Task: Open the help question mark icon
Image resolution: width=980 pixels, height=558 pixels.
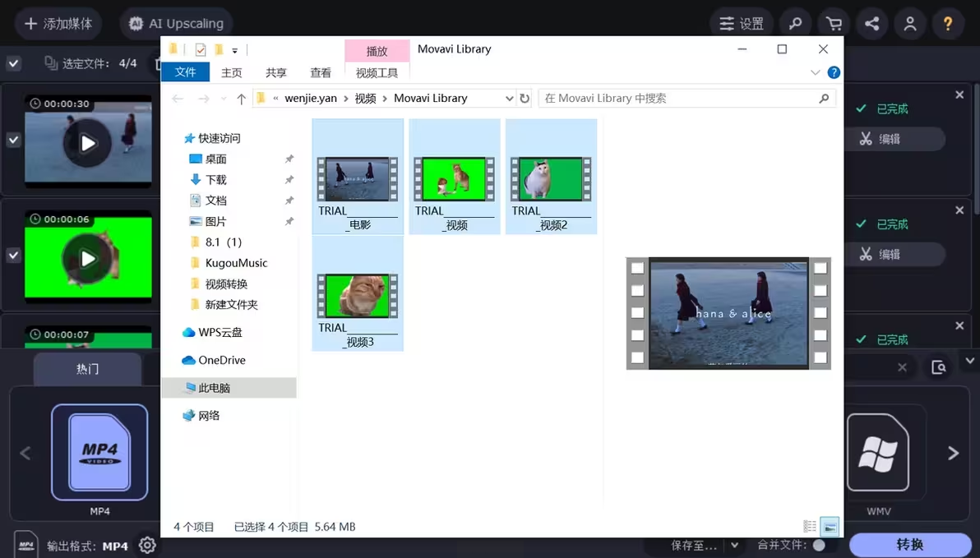Action: coord(947,24)
